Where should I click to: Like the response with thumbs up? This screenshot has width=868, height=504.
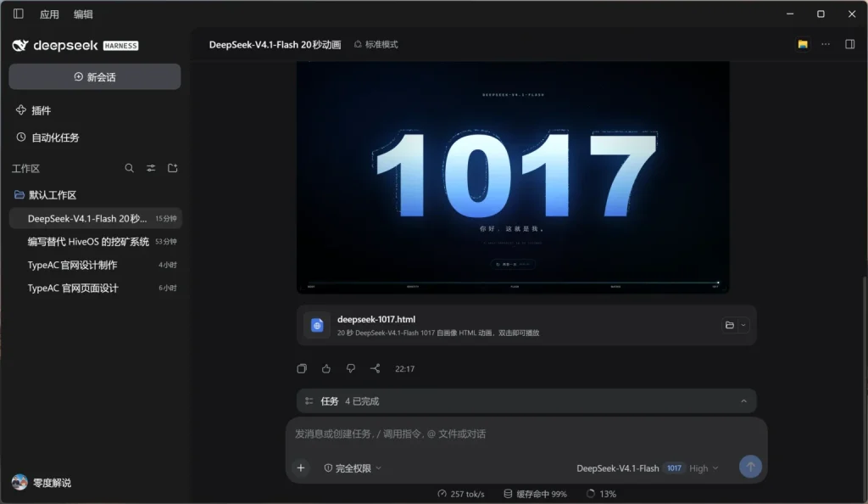(326, 369)
